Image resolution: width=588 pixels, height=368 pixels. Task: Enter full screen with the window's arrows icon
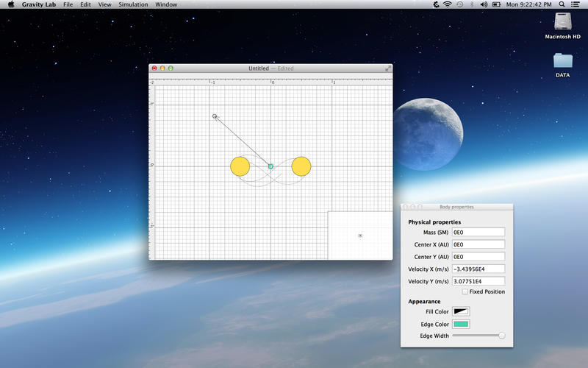click(x=388, y=68)
